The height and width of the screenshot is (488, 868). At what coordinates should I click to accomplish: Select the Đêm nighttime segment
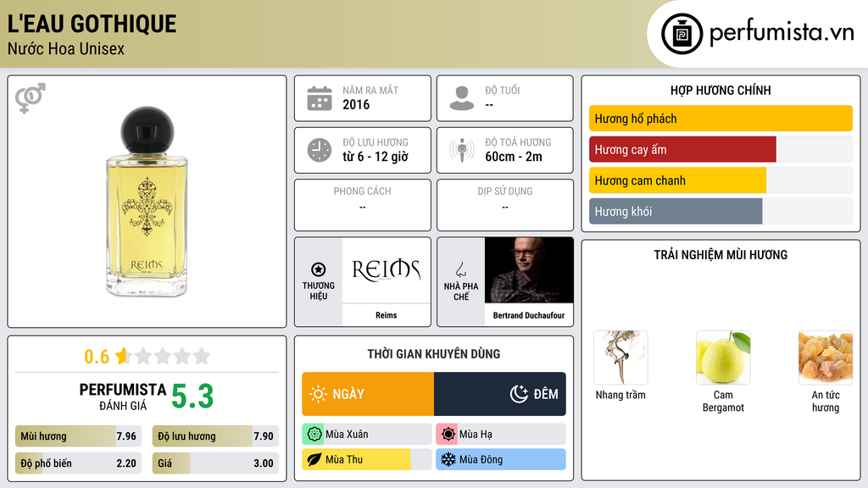[x=500, y=394]
